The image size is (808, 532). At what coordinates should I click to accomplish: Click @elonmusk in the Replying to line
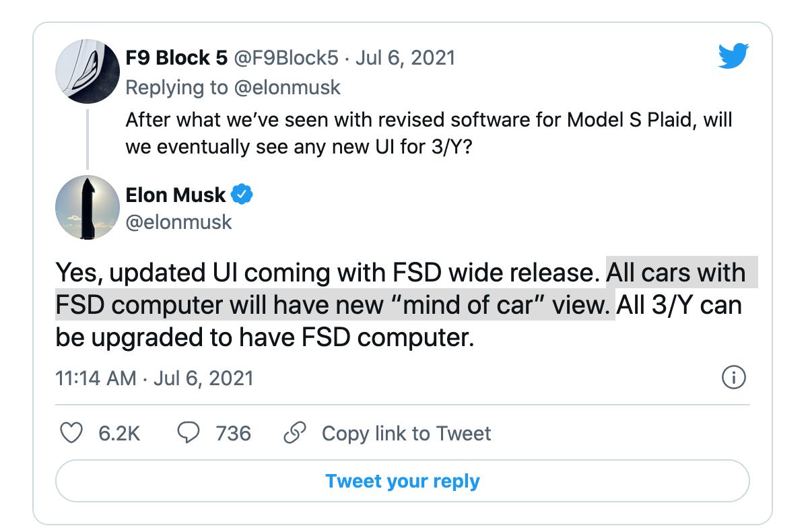point(288,88)
